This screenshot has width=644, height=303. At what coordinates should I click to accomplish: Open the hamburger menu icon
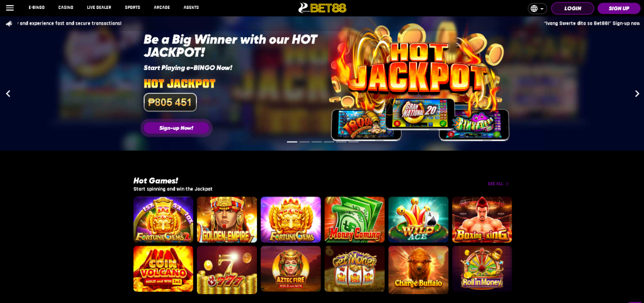coord(10,8)
